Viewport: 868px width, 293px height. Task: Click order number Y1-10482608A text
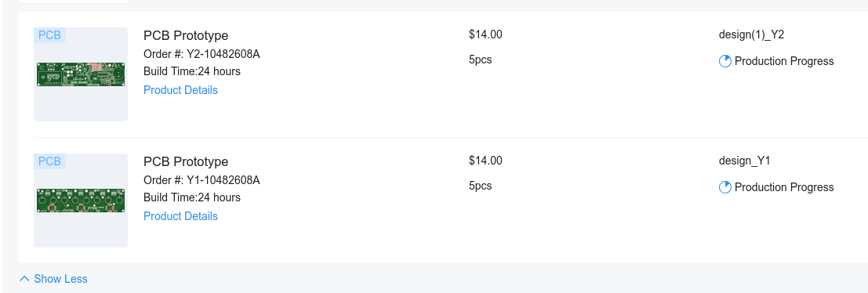pos(223,180)
